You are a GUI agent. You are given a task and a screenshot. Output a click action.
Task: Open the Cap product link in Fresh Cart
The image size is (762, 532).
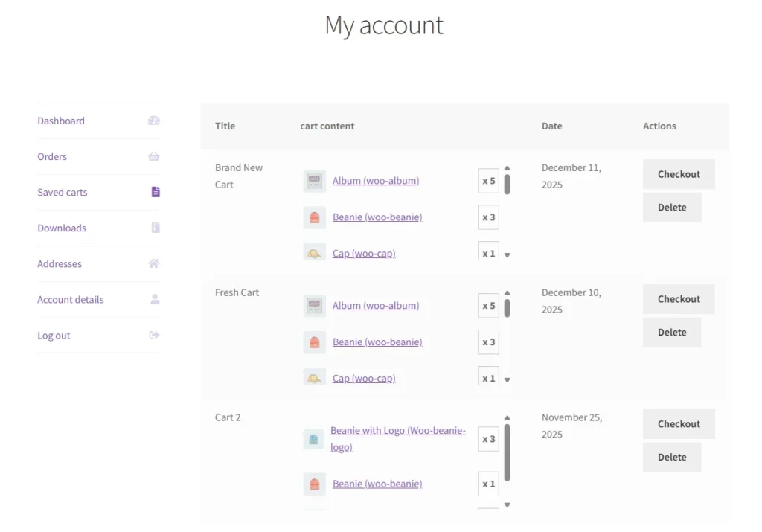coord(363,378)
